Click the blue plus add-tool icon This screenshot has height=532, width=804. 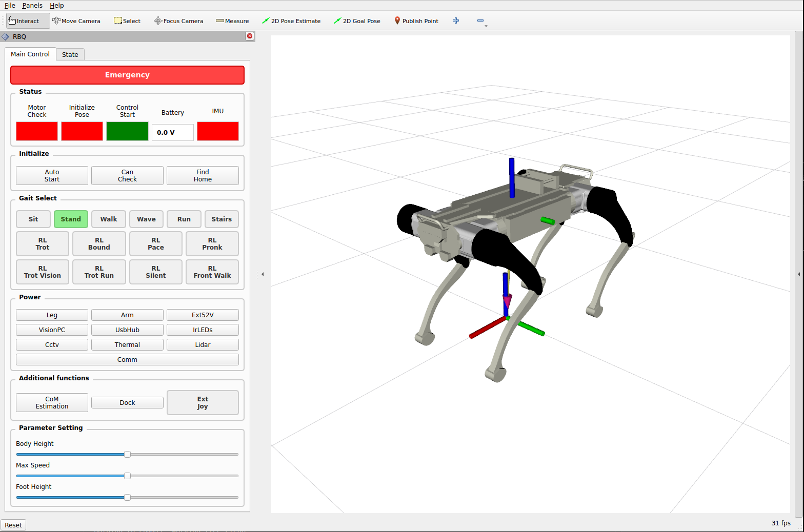(x=456, y=21)
